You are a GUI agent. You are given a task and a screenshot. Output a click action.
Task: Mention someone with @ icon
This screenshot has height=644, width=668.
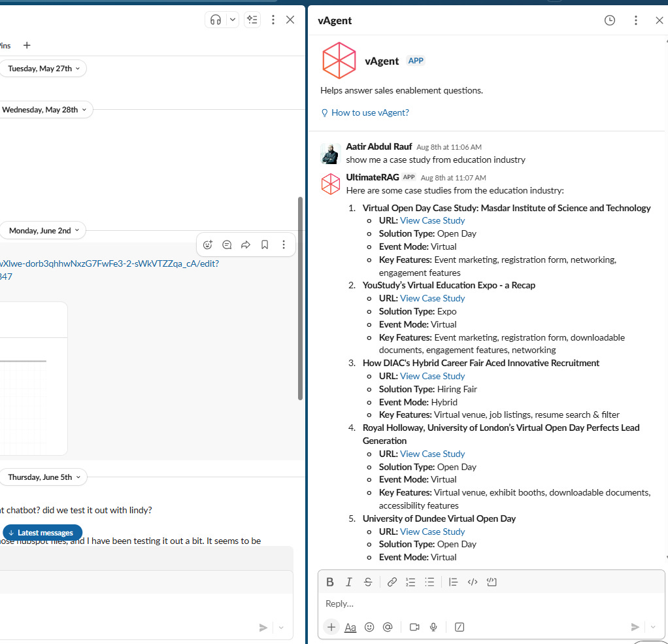coord(388,627)
